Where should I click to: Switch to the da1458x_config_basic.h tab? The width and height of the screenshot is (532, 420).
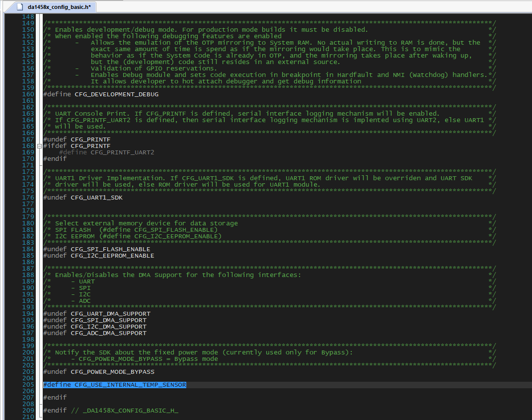click(54, 7)
